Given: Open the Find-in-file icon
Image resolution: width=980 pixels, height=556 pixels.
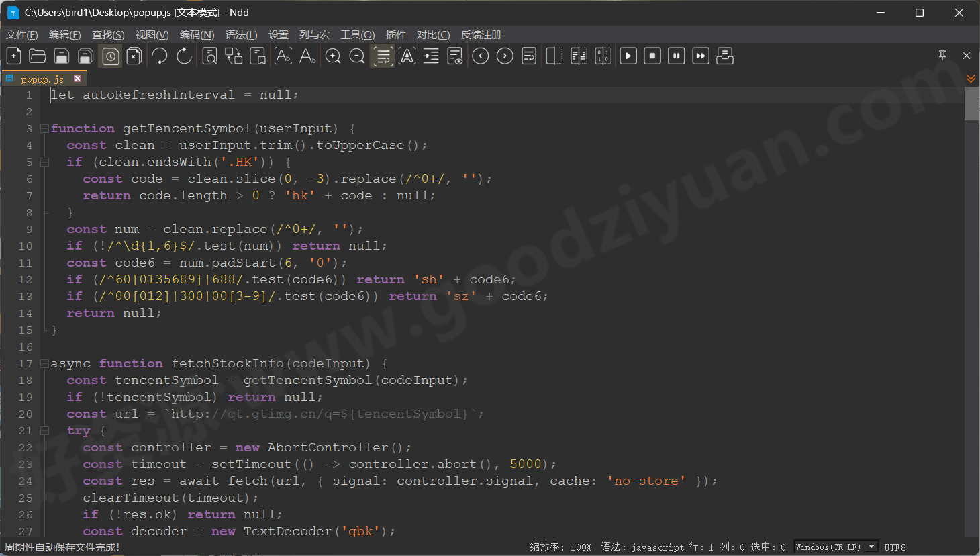Looking at the screenshot, I should click(x=209, y=56).
